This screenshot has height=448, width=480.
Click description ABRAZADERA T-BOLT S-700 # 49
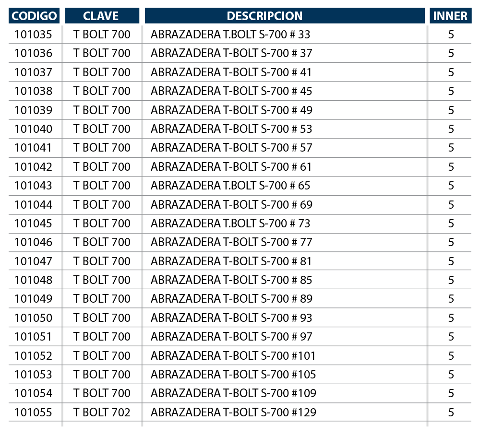click(231, 110)
